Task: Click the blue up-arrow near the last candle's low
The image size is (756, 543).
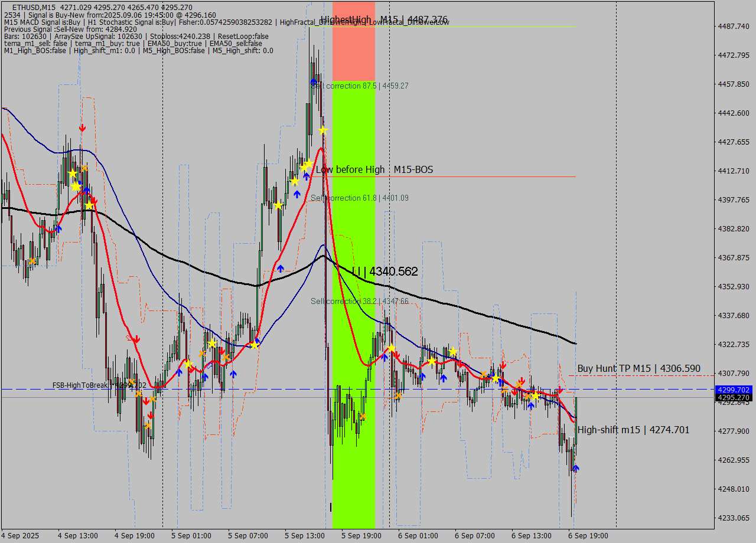Action: (x=577, y=469)
